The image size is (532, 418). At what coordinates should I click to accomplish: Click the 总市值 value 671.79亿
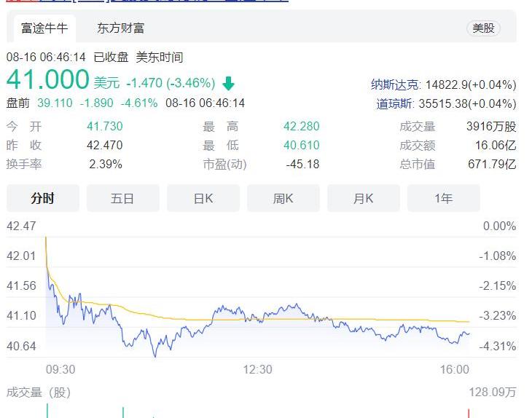pos(493,164)
